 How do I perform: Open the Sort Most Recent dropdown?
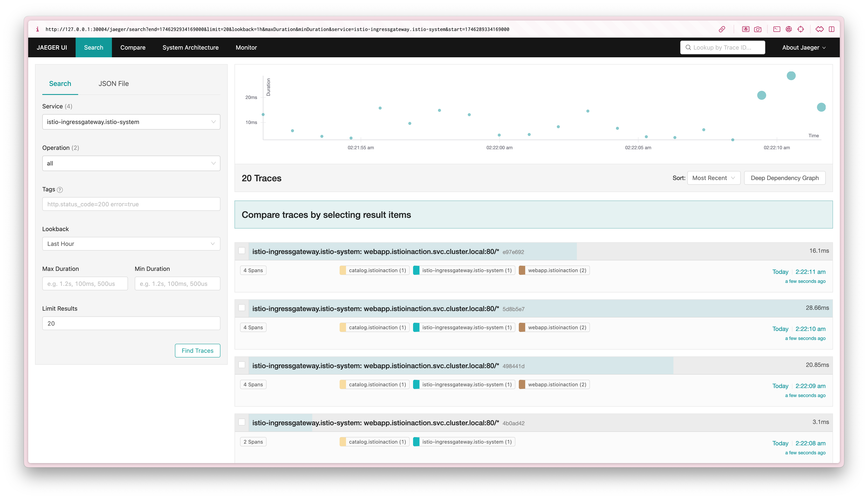pyautogui.click(x=714, y=178)
